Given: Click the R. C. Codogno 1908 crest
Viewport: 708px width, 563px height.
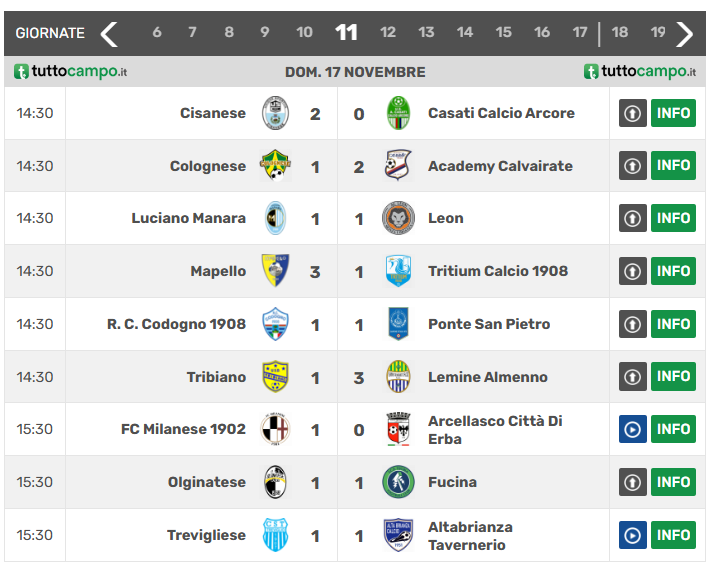Looking at the screenshot, I should tap(275, 324).
